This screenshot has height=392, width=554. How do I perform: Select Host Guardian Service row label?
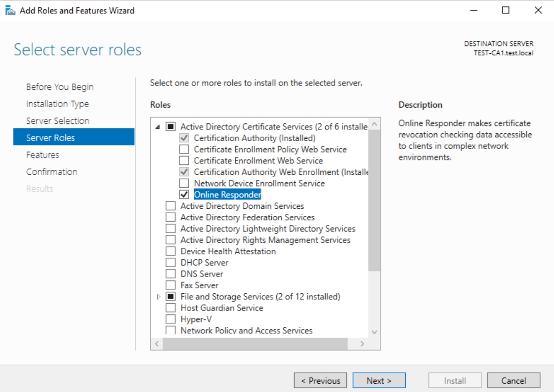click(222, 308)
